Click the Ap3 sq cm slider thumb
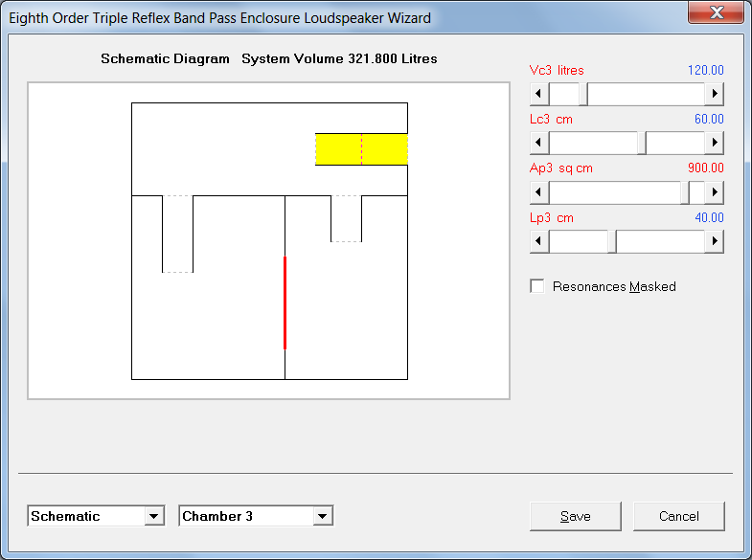This screenshot has height=560, width=752. click(x=685, y=192)
